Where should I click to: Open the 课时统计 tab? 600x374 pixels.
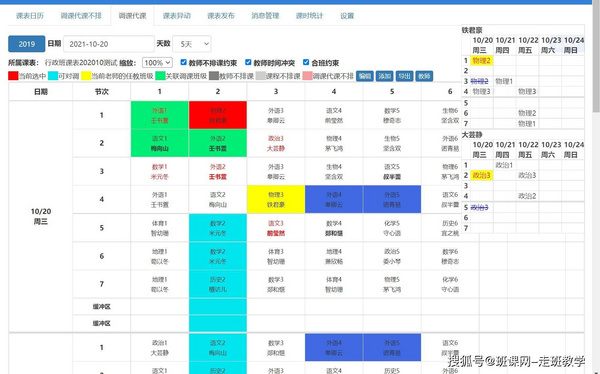click(310, 16)
